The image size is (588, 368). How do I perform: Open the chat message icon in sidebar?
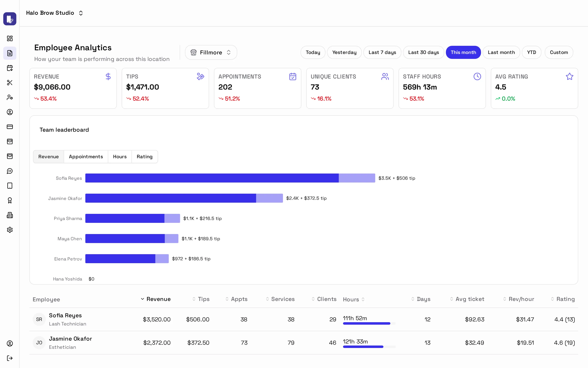coord(10,171)
